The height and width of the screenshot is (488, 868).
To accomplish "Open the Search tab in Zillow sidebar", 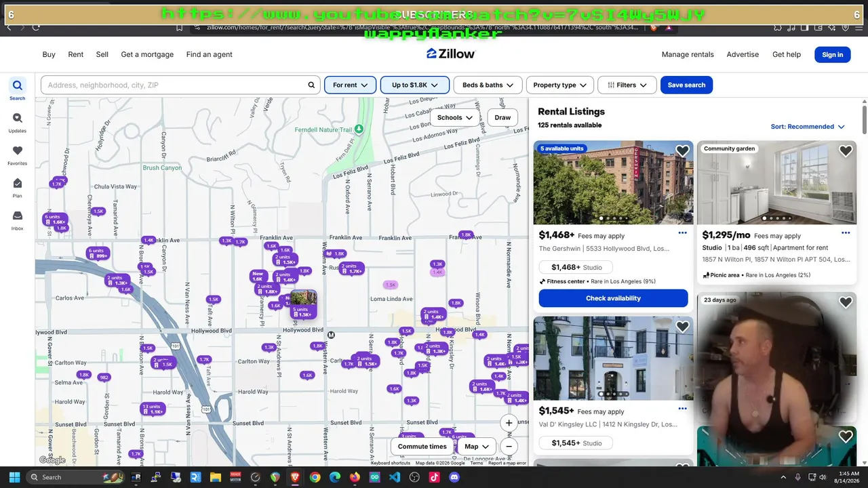I will tap(18, 89).
